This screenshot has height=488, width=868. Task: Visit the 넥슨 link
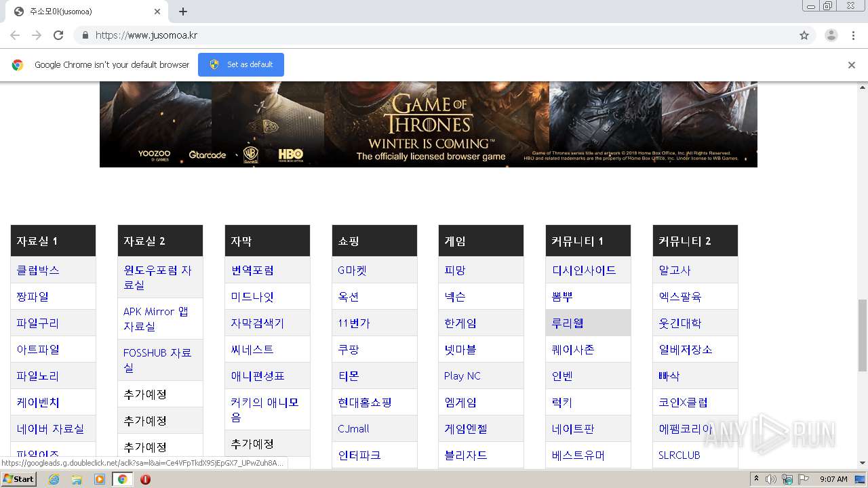[x=455, y=296]
